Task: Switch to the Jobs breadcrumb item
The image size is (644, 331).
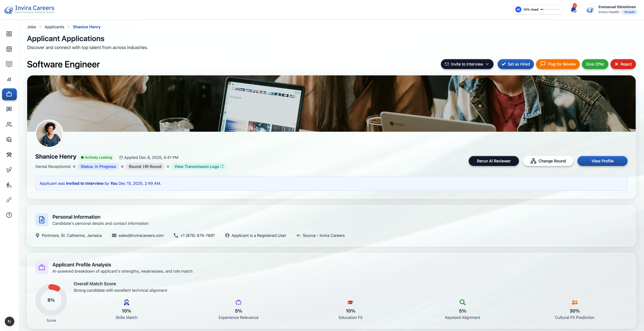Action: (x=31, y=27)
